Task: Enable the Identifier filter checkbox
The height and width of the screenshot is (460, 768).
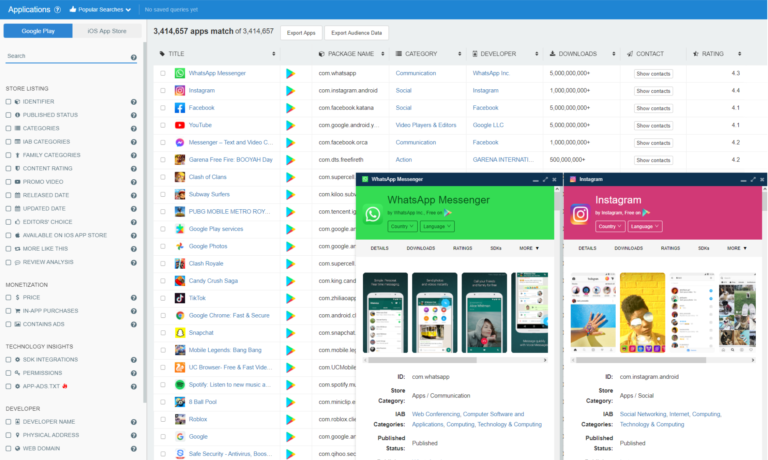Action: point(9,102)
